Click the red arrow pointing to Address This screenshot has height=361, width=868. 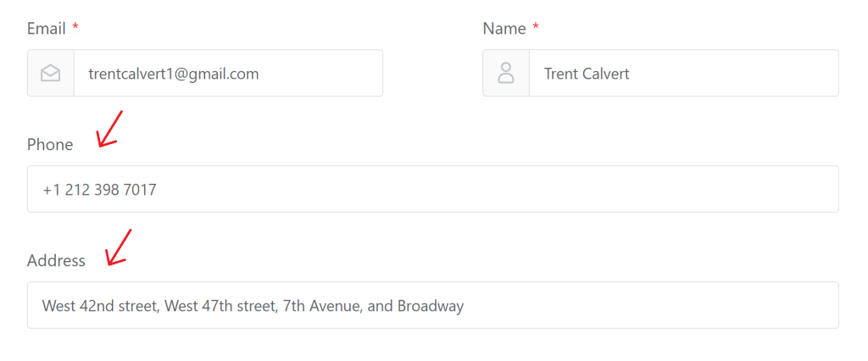pos(119,247)
